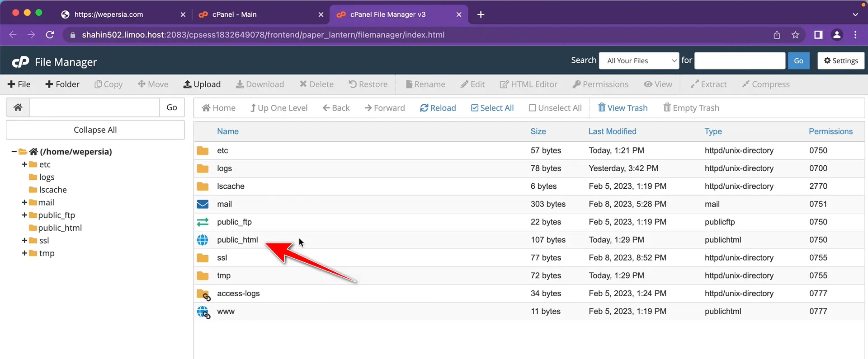Click the www linked globe icon

(203, 312)
